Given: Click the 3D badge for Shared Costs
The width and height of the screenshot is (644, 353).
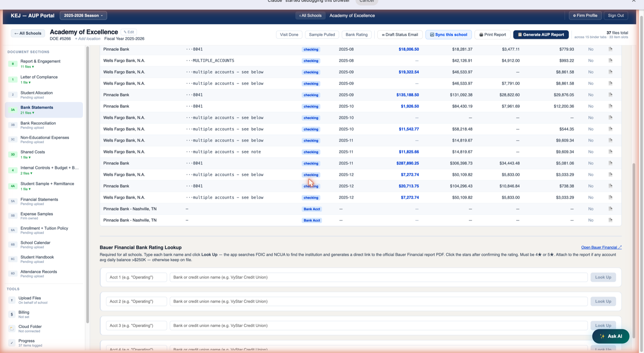Looking at the screenshot, I should (x=13, y=154).
